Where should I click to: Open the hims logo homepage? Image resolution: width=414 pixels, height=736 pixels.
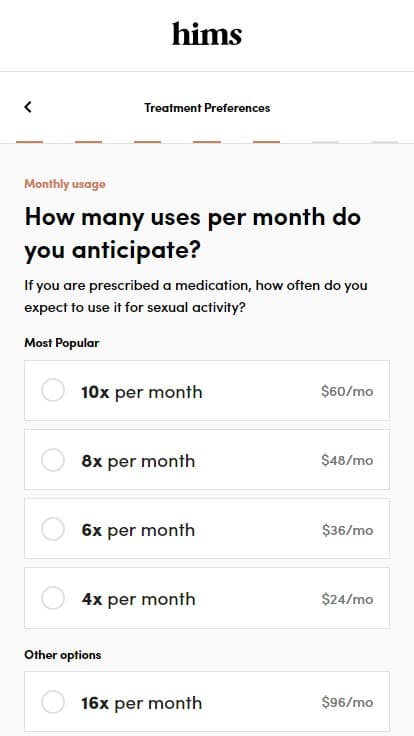coord(207,34)
